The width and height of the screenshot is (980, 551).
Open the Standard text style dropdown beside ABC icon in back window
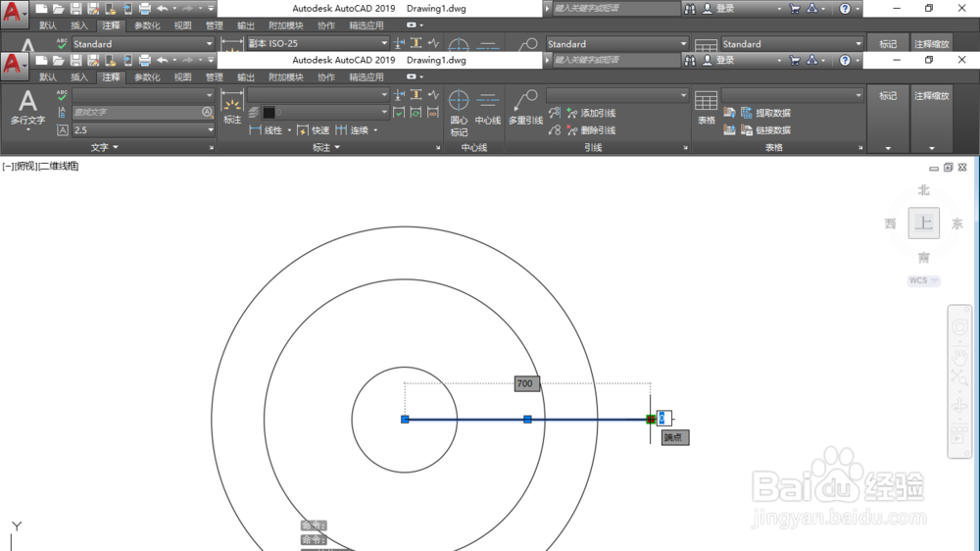coord(210,44)
